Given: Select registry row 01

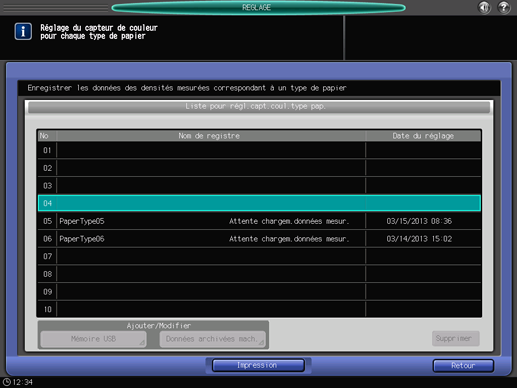Looking at the screenshot, I should click(259, 150).
